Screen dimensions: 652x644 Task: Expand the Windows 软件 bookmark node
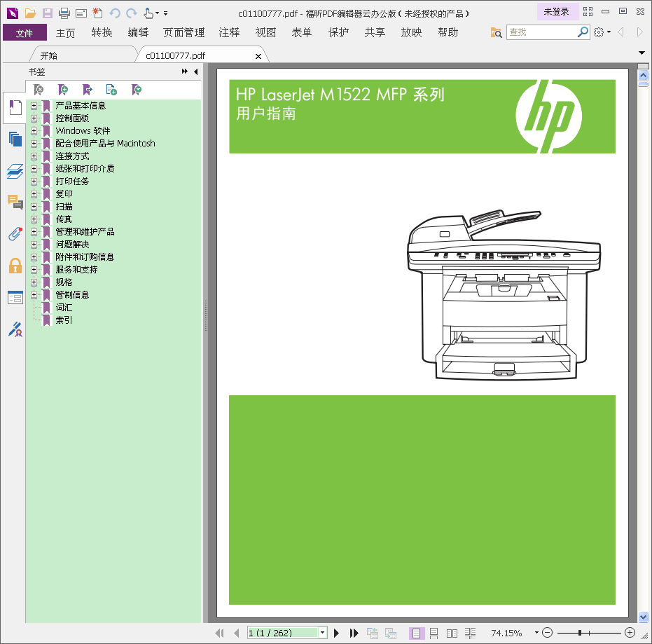pyautogui.click(x=34, y=130)
